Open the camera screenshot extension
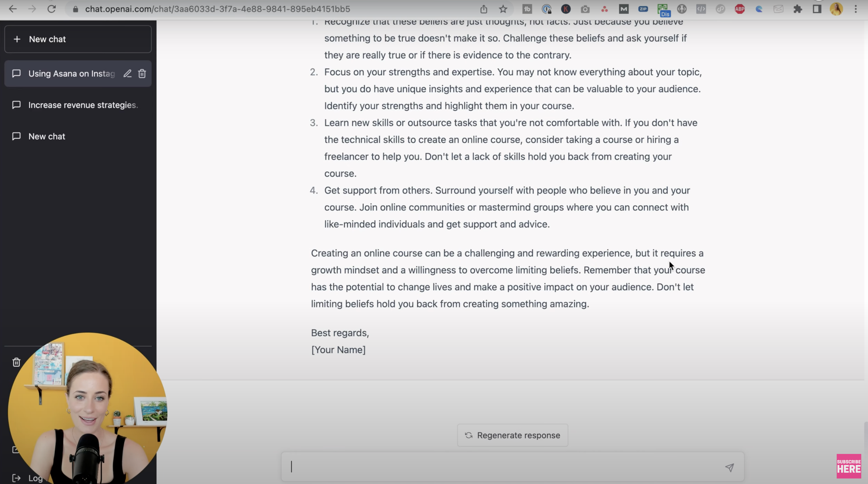Image resolution: width=868 pixels, height=484 pixels. (x=585, y=9)
